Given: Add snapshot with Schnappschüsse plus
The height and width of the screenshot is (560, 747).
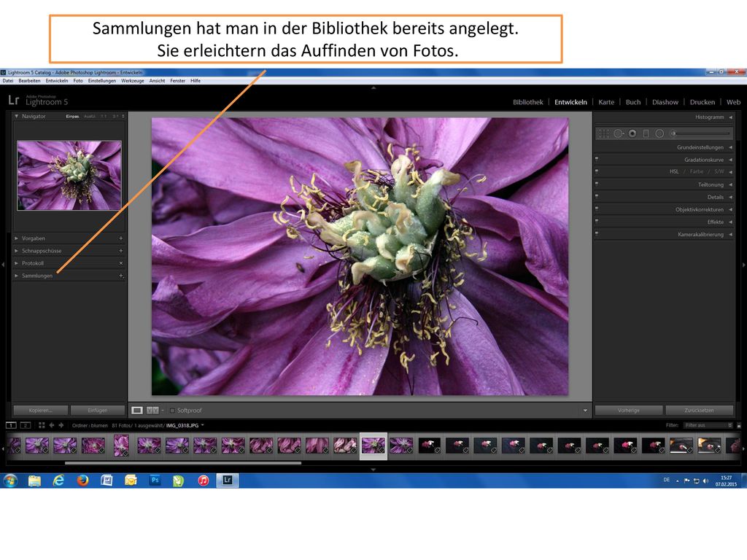Looking at the screenshot, I should click(120, 251).
